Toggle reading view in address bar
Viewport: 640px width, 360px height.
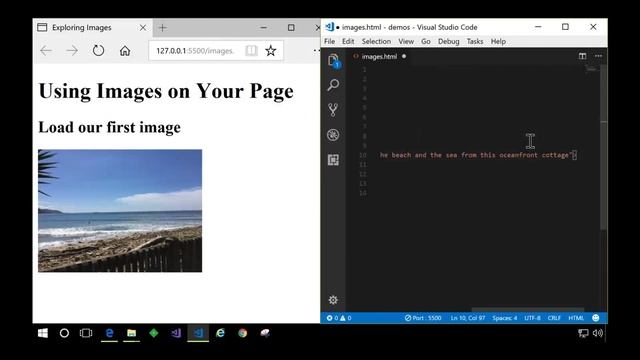251,51
